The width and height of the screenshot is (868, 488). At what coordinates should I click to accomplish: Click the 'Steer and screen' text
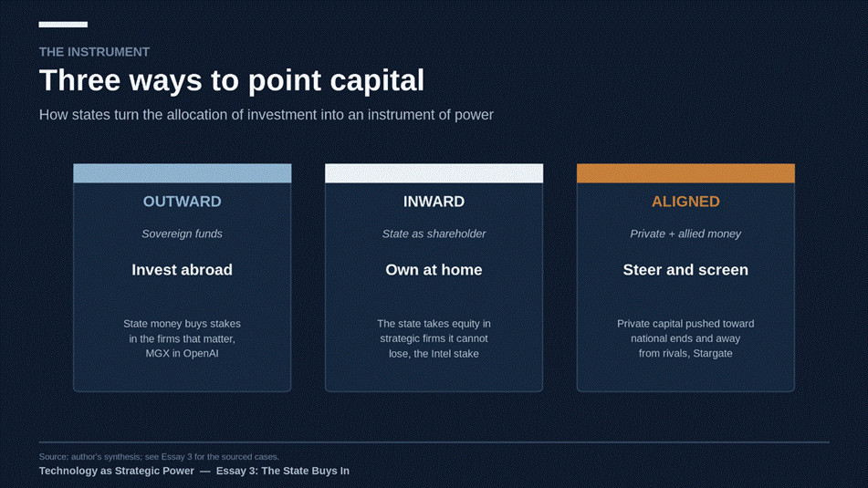point(685,270)
